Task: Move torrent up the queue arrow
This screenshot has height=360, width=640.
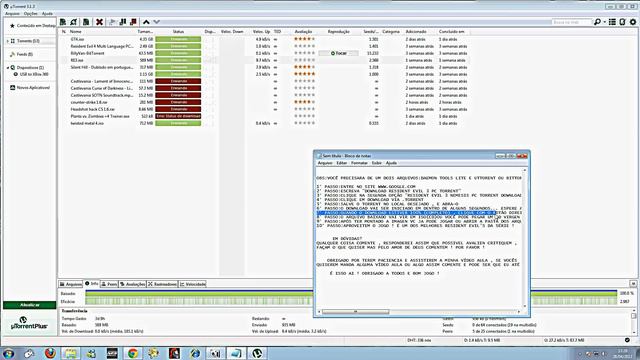Action: pos(146,22)
